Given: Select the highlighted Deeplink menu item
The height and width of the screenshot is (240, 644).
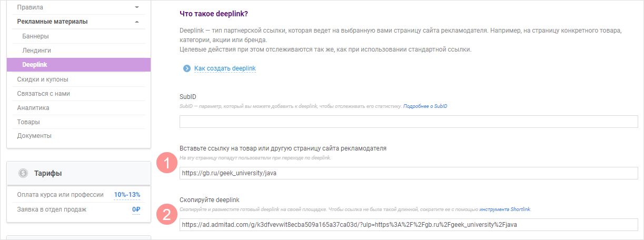Looking at the screenshot, I should pyautogui.click(x=35, y=65).
